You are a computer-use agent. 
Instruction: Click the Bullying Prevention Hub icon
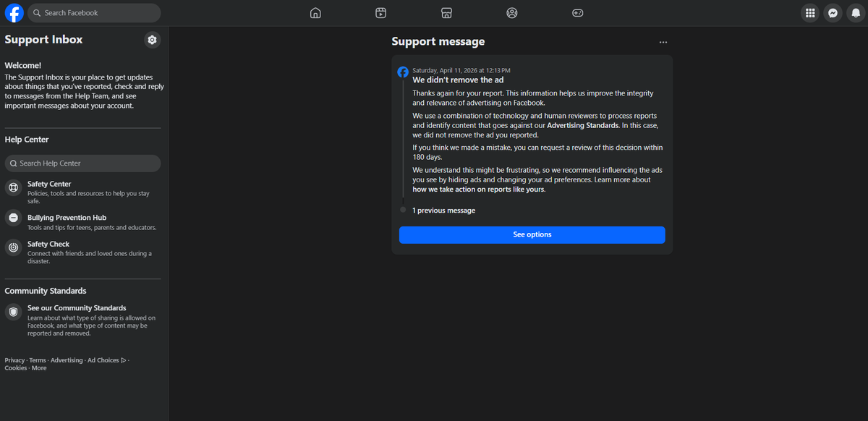tap(13, 218)
